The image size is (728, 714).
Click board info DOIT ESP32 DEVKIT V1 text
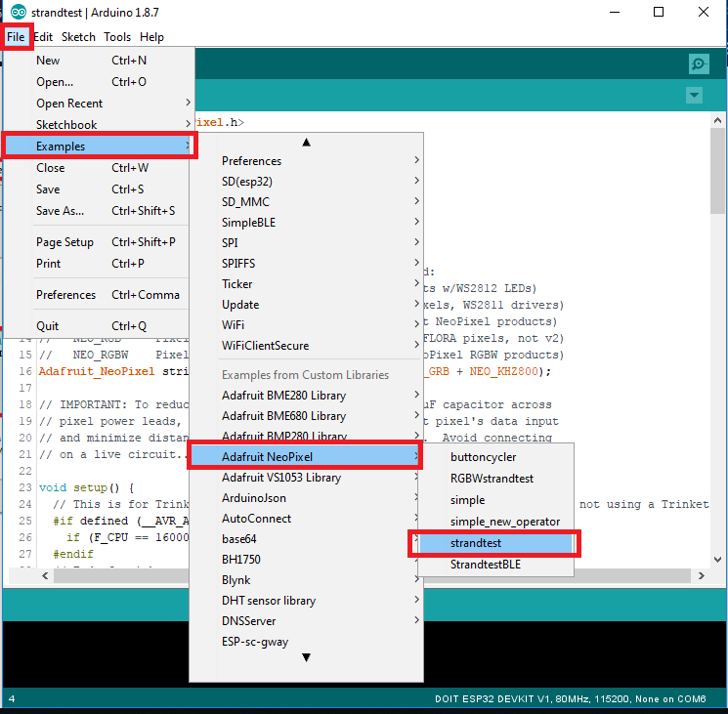570,698
